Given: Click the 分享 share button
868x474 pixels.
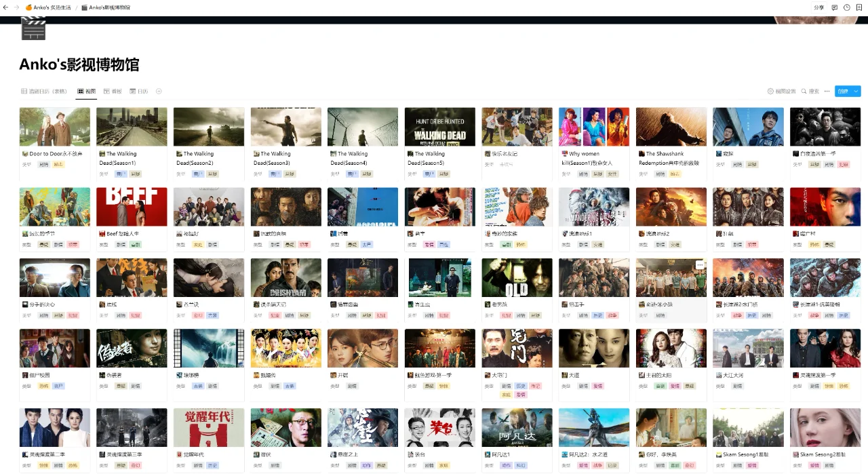Looking at the screenshot, I should click(x=818, y=7).
